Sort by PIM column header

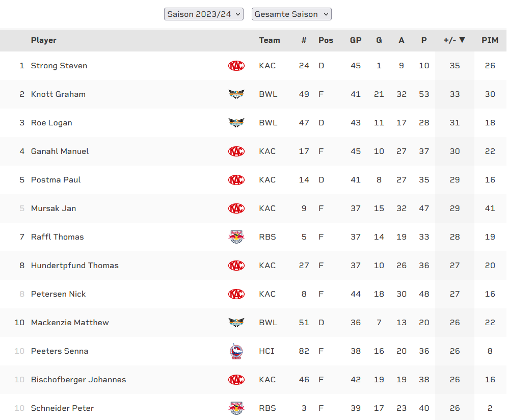490,40
